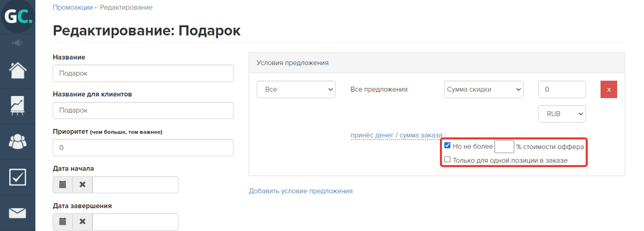The height and width of the screenshot is (231, 644).
Task: Uncheck the Но не более checkbox
Action: [447, 146]
